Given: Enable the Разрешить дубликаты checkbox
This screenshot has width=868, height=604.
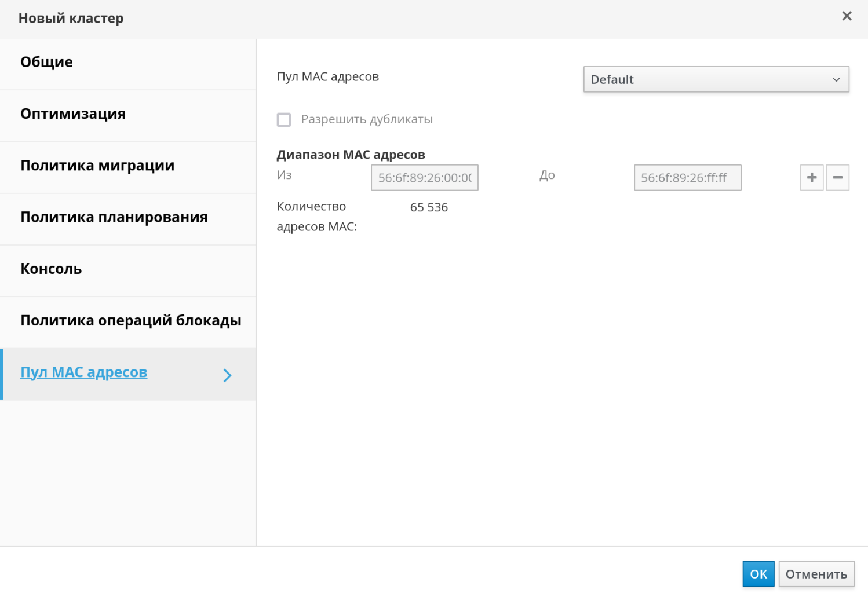Looking at the screenshot, I should point(284,120).
